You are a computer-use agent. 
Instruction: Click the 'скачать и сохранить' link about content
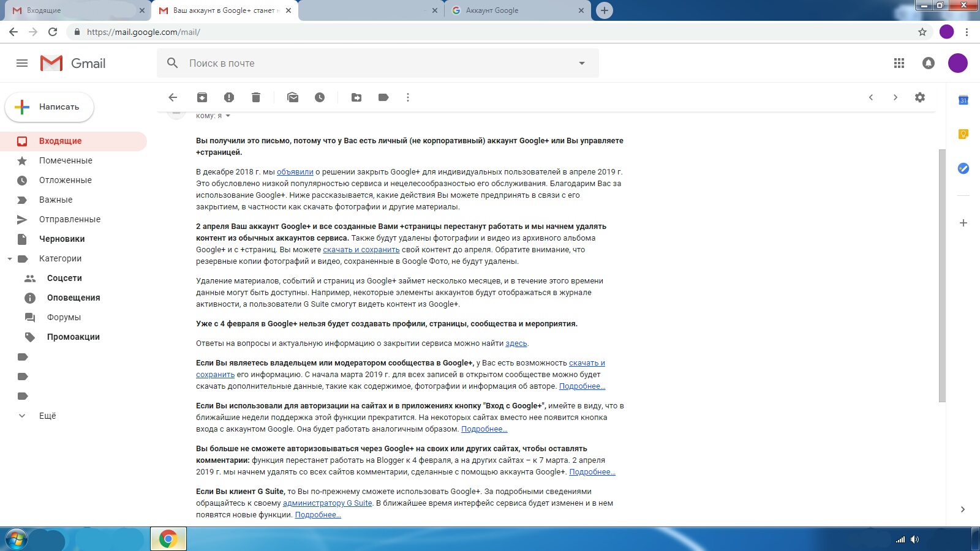(x=361, y=250)
